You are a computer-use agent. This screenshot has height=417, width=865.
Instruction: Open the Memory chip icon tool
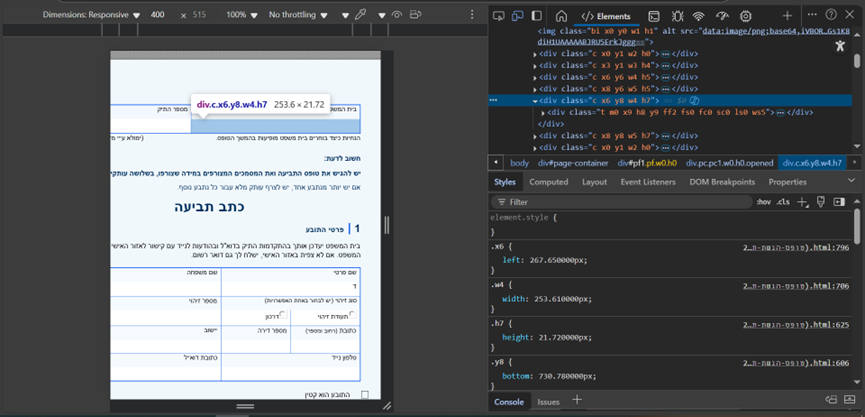click(x=745, y=16)
